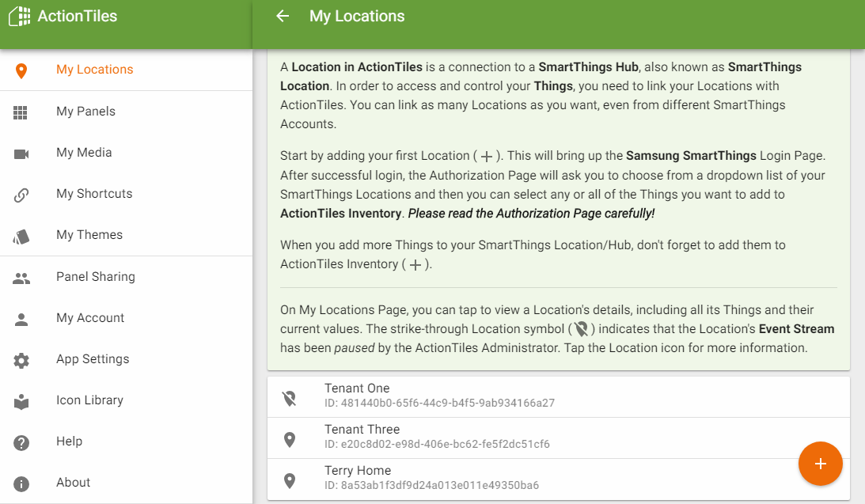Open Icon Library menu item

127,400
